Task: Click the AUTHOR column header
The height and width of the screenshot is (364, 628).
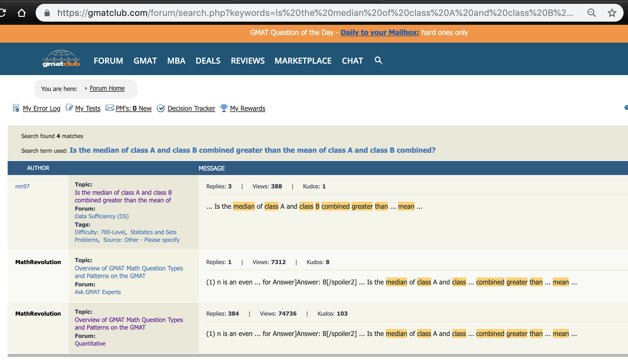Action: (x=38, y=168)
